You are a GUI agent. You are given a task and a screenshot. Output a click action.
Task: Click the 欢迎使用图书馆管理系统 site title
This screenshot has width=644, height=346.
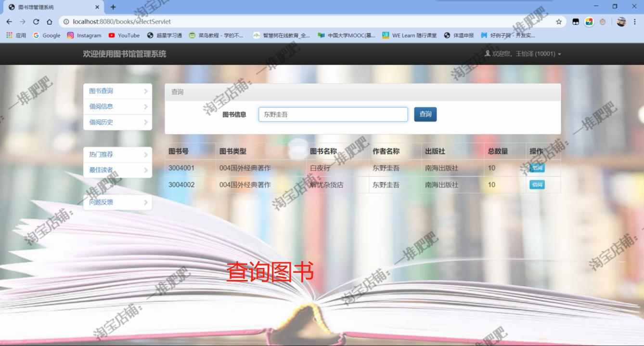coord(124,54)
